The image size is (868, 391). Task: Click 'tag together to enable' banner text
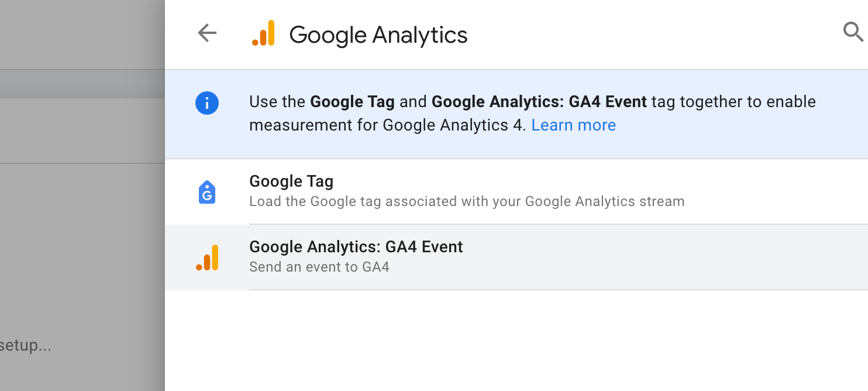(733, 102)
